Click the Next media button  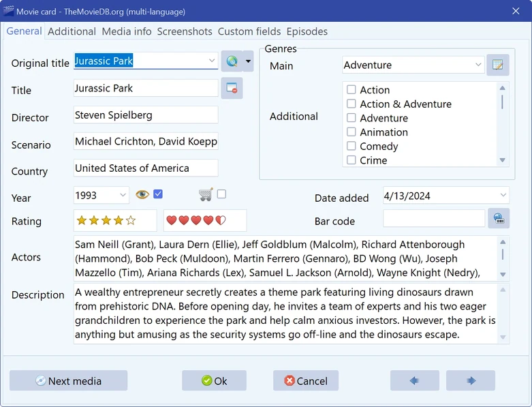tap(69, 380)
